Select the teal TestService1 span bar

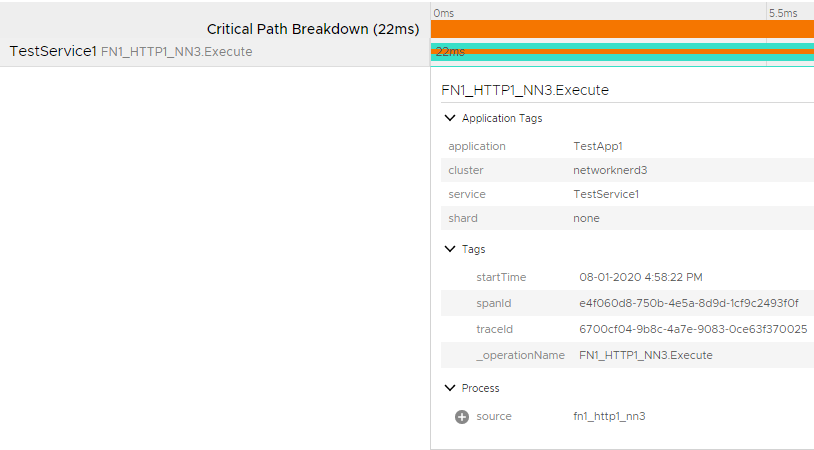622,52
